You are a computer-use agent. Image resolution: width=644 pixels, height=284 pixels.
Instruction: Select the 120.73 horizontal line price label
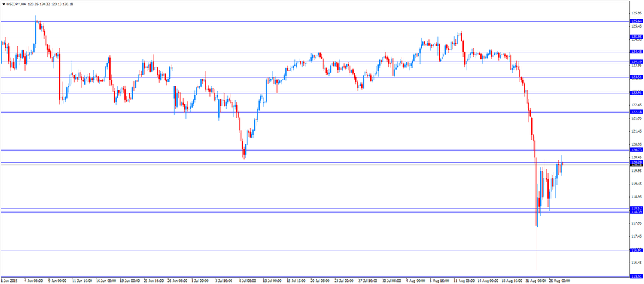637,150
